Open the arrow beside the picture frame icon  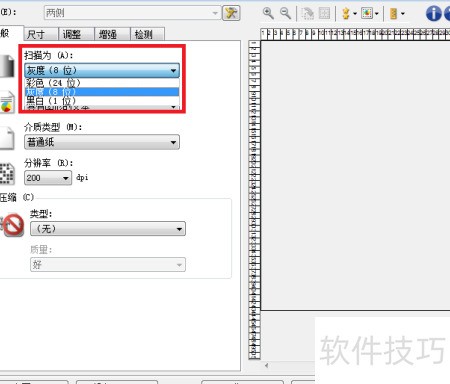[x=377, y=14]
